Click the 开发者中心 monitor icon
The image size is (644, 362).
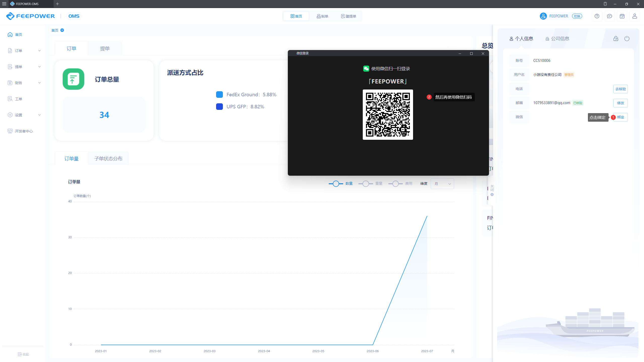click(10, 131)
